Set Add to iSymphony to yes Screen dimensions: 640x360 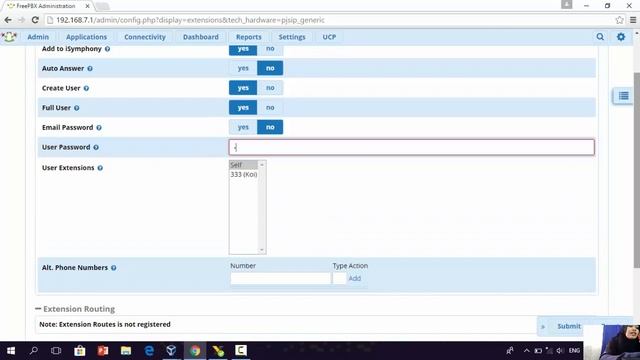(243, 49)
